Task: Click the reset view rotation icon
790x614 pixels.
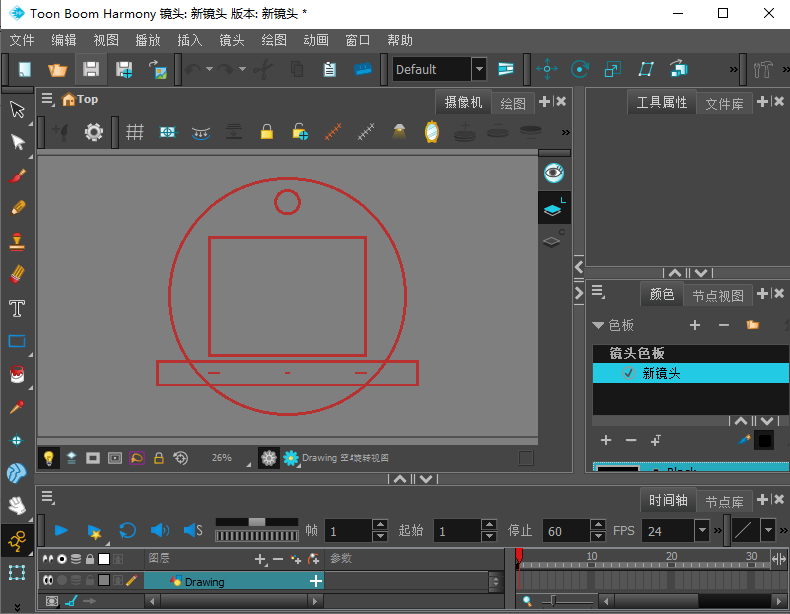Action: click(x=180, y=458)
